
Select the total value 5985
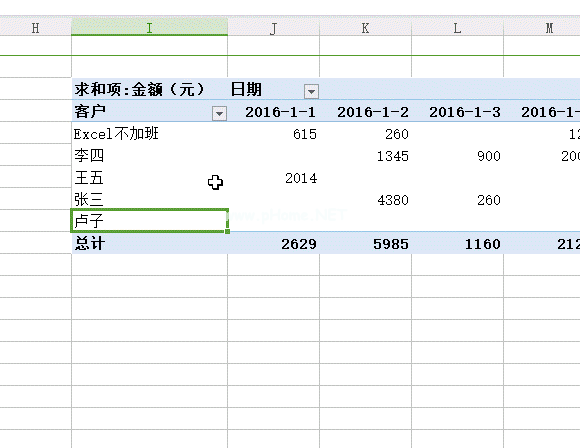[x=365, y=244]
